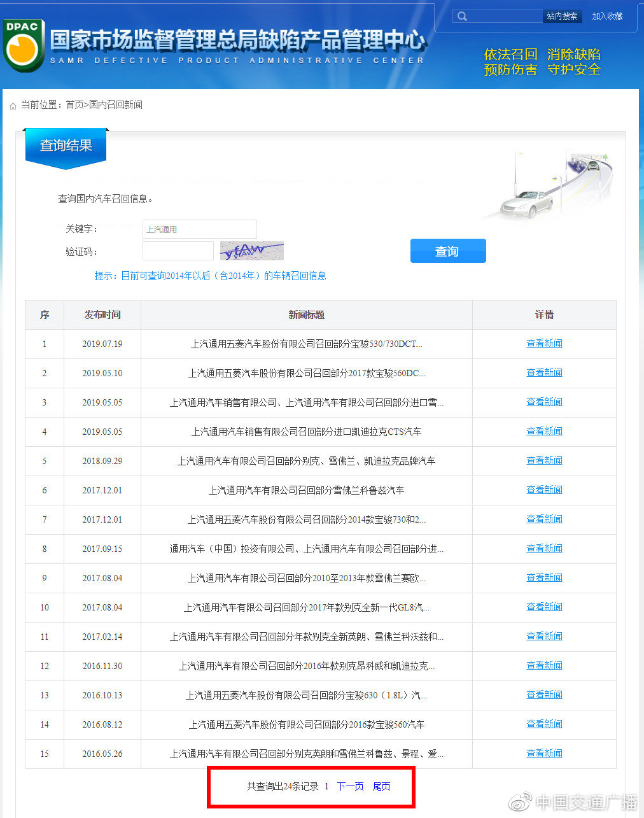The width and height of the screenshot is (644, 818).
Task: Click the 国家市场监督管理总局缺陷产品管理中心 site title
Action: (237, 40)
